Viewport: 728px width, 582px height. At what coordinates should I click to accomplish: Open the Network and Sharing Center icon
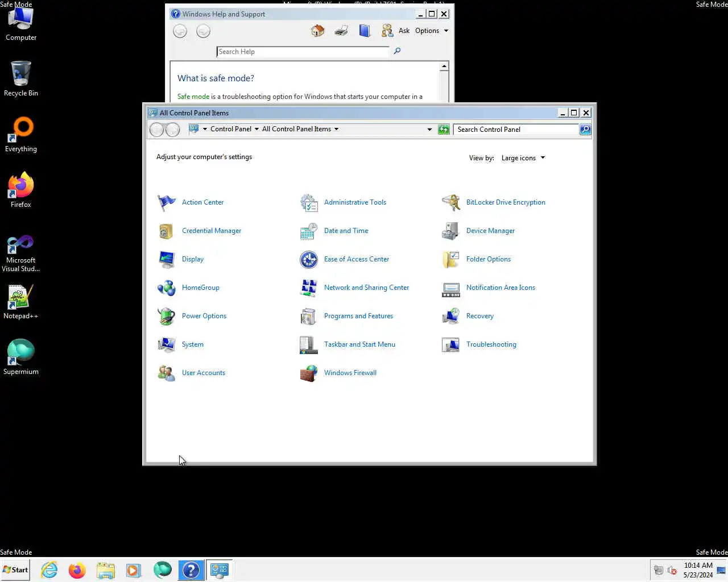309,288
